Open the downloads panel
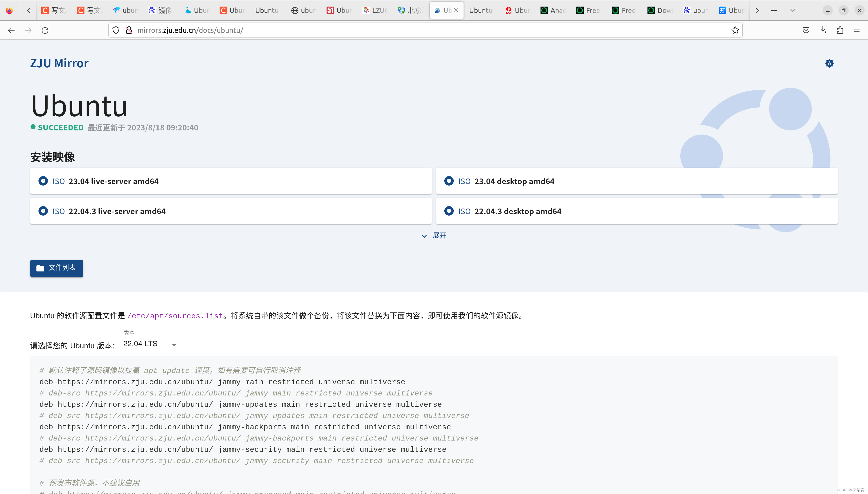868x494 pixels. pos(823,30)
